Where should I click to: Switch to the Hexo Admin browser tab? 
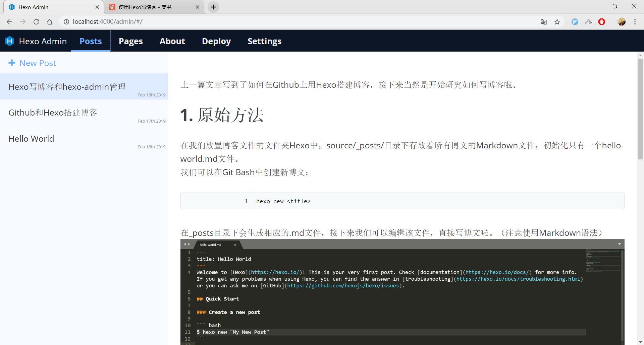[54, 7]
